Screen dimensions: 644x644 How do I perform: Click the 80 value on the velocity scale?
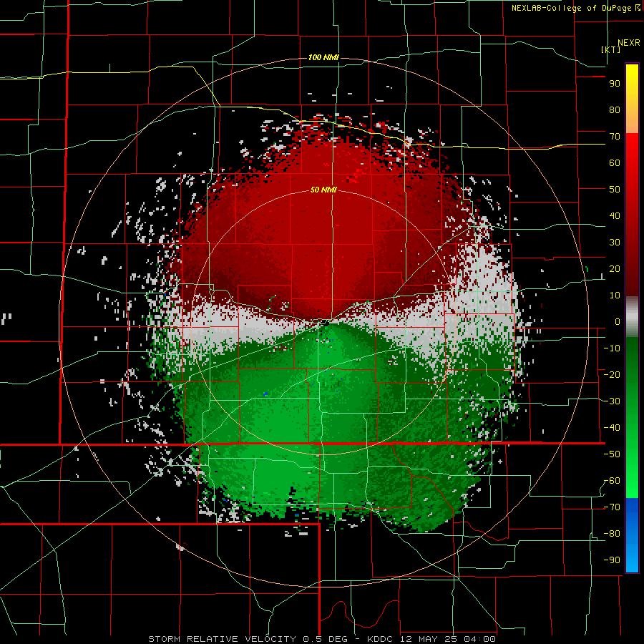pos(615,109)
